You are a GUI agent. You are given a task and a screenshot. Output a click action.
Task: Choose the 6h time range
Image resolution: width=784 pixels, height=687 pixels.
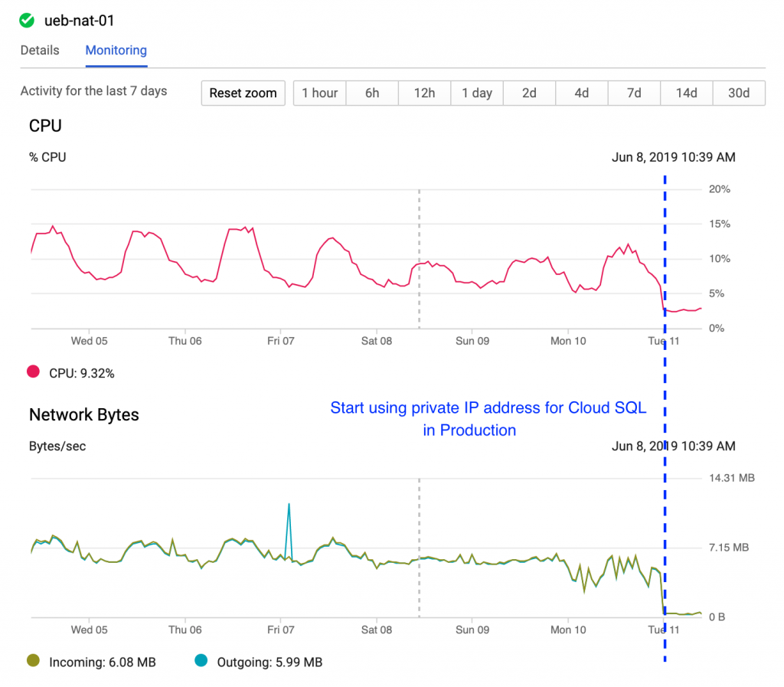pyautogui.click(x=372, y=93)
